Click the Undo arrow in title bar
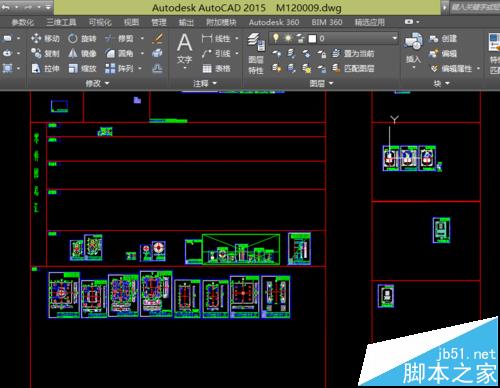 [6, 7]
